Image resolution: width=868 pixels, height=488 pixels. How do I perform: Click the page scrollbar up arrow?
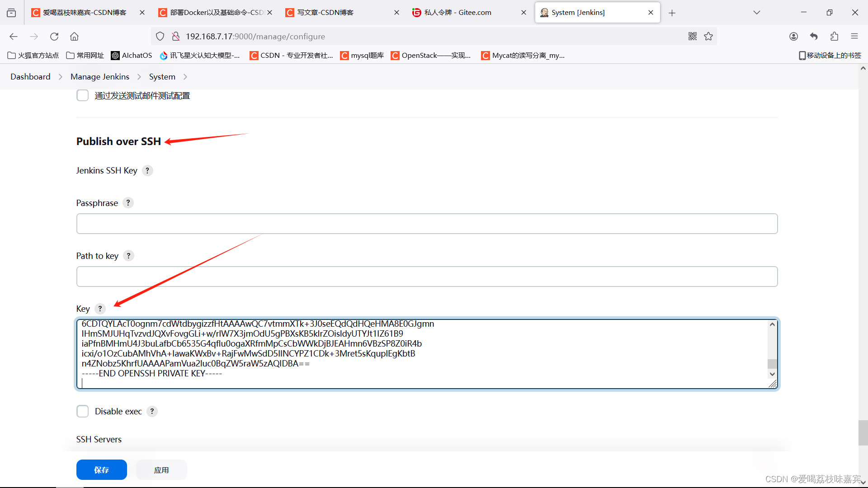[x=863, y=69]
